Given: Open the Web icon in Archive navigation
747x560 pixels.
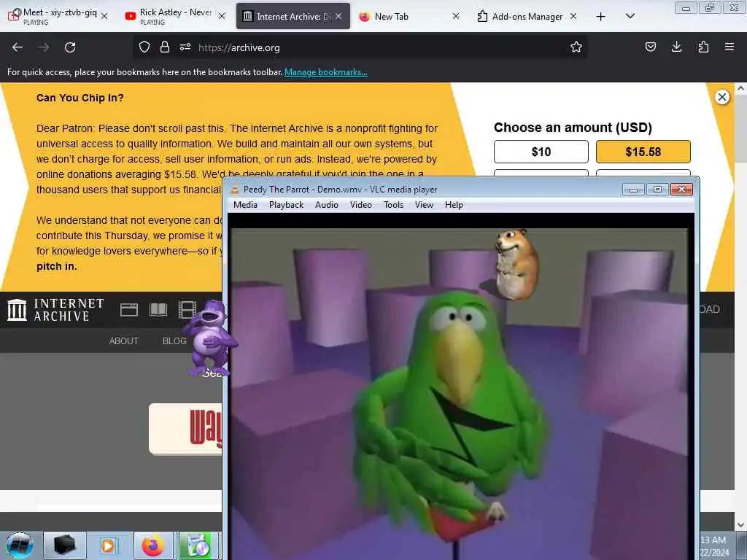Looking at the screenshot, I should point(128,310).
